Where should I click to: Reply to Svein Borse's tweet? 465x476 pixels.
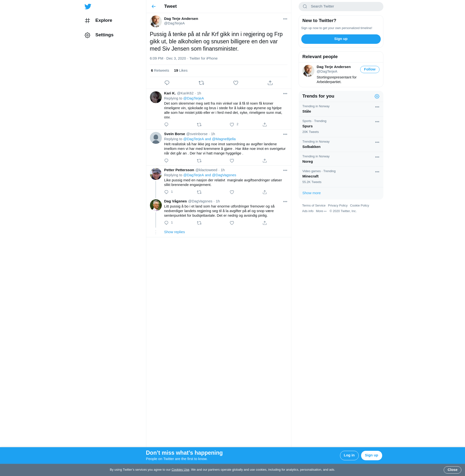(x=166, y=161)
